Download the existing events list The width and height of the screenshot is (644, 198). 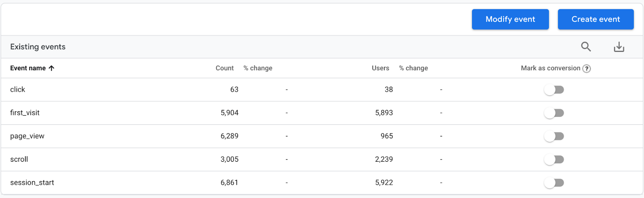(x=619, y=47)
